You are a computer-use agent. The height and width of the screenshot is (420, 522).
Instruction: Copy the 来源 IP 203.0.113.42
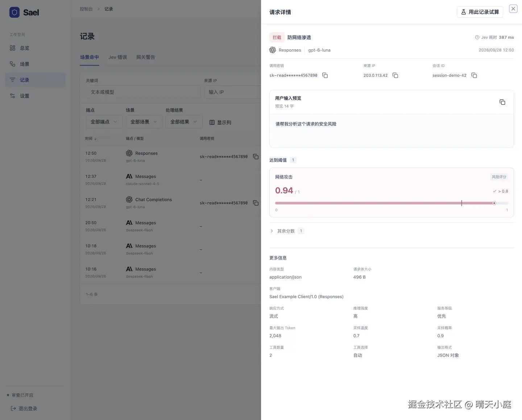point(395,75)
